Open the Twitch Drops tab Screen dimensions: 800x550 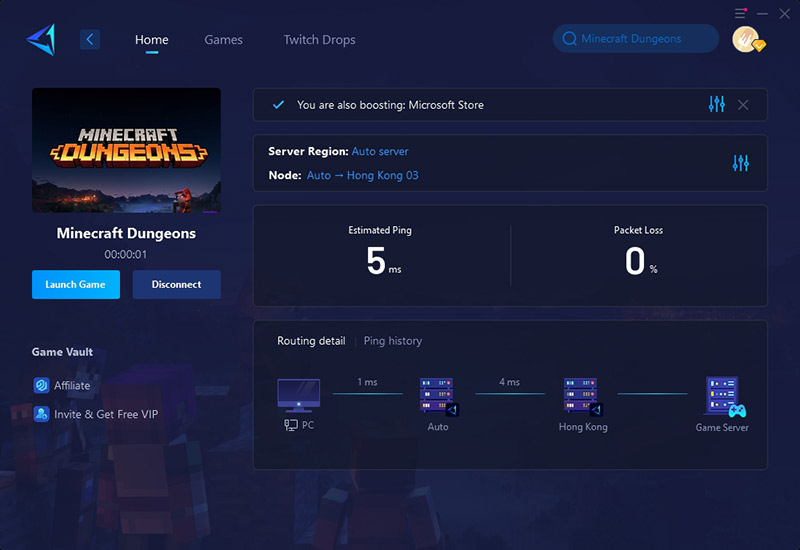pyautogui.click(x=319, y=40)
